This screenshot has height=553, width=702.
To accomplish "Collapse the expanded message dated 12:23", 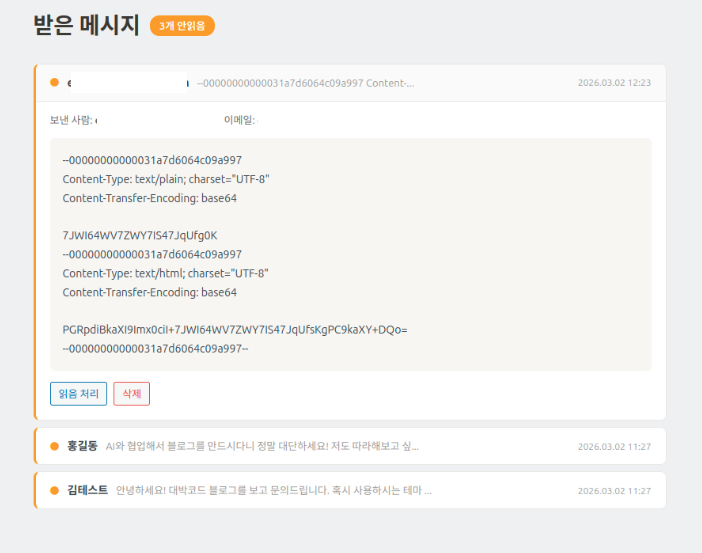I will pos(350,83).
